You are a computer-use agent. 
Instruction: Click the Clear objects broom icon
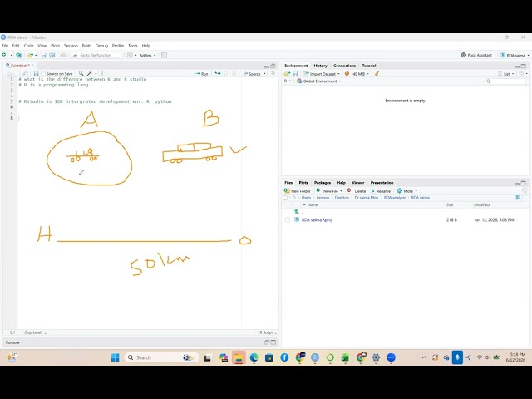(377, 74)
